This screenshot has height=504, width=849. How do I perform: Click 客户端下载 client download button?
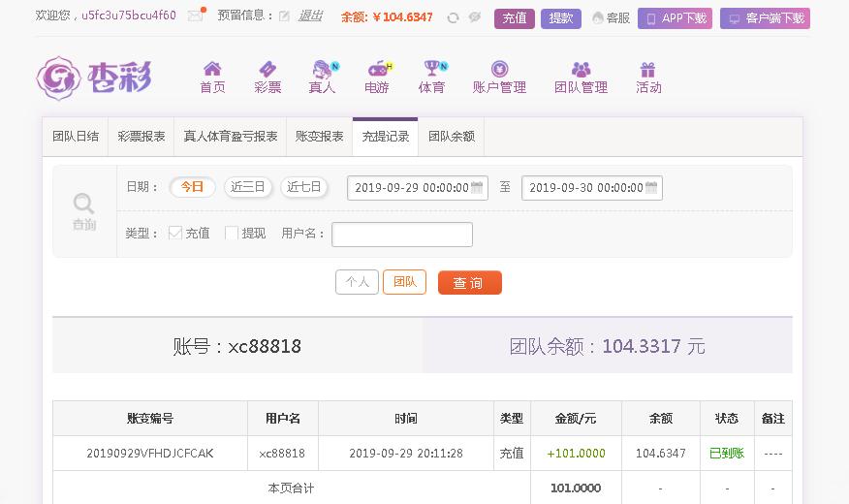coord(765,18)
